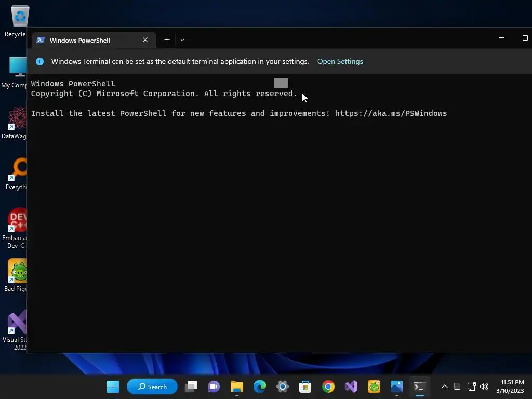The width and height of the screenshot is (532, 399).
Task: Minimize the Windows Terminal window
Action: tap(501, 38)
